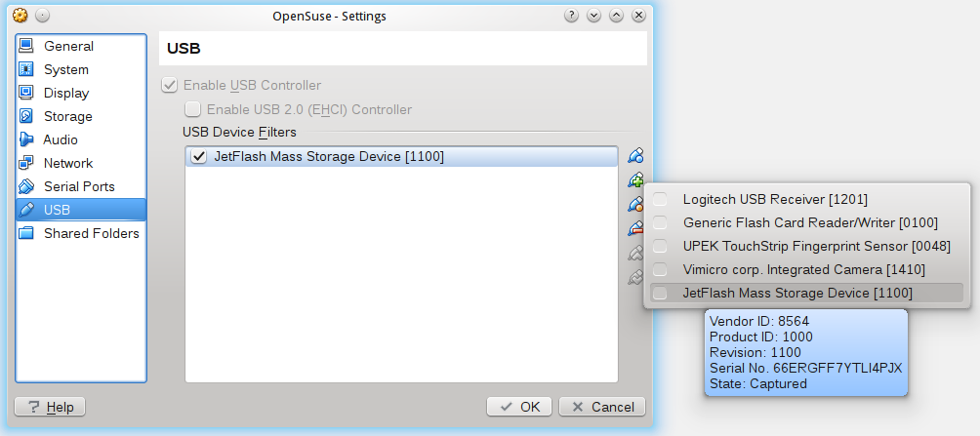Click the remove USB filter icon
This screenshot has height=436, width=980.
(635, 229)
